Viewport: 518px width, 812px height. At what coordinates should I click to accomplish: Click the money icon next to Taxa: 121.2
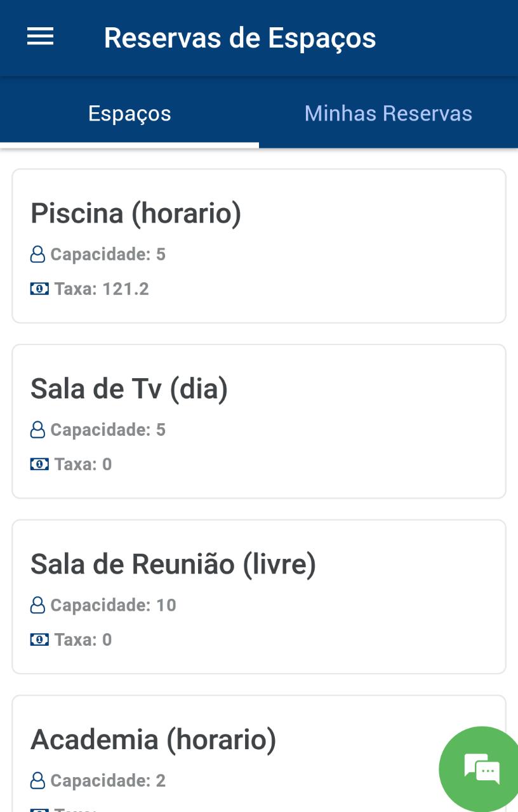pos(39,289)
